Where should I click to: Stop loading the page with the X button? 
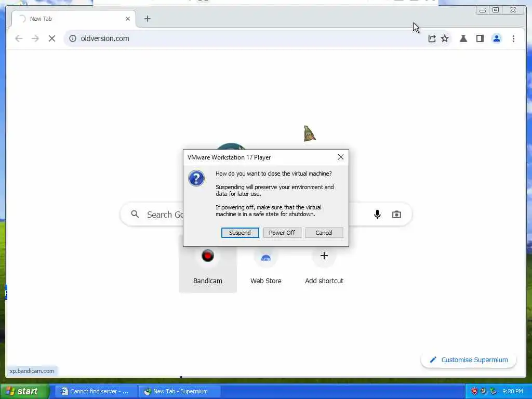click(52, 38)
